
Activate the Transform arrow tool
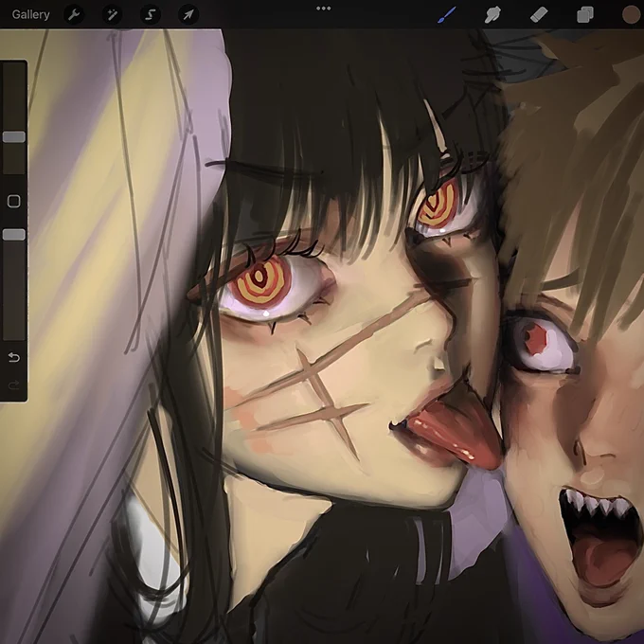click(x=188, y=15)
